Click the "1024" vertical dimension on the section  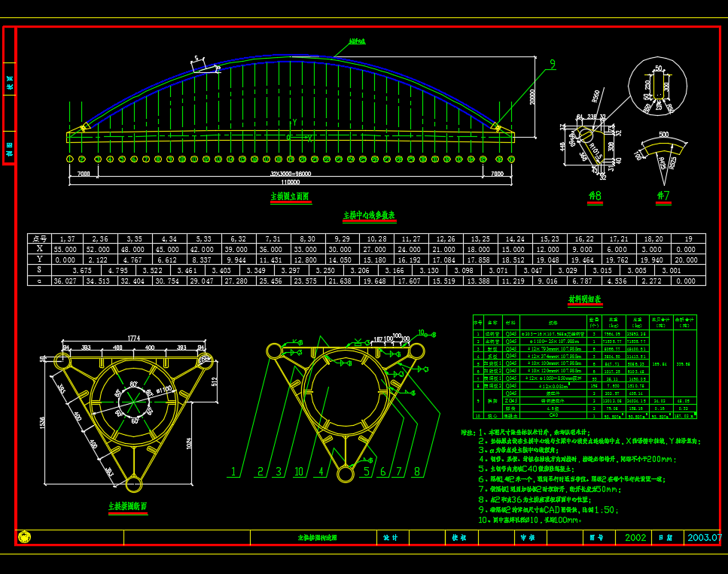[188, 443]
